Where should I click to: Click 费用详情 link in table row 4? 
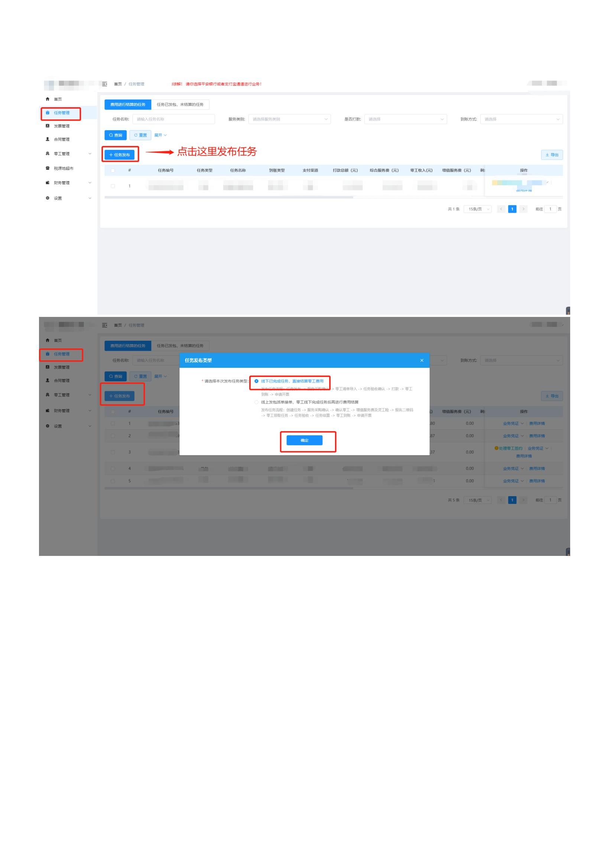537,469
